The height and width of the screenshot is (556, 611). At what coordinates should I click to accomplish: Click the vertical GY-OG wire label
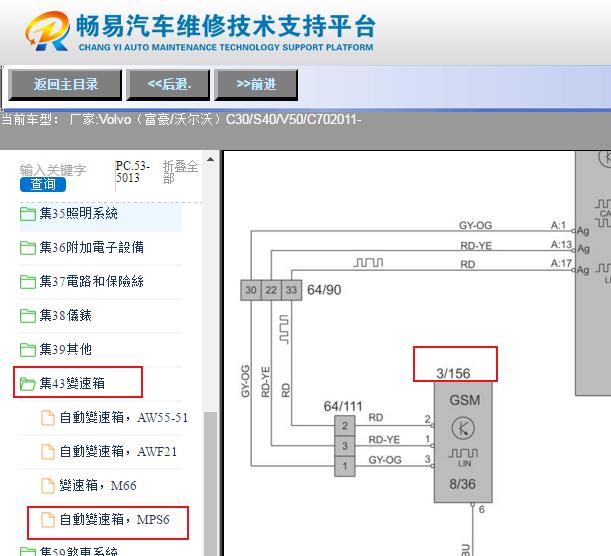(x=245, y=381)
